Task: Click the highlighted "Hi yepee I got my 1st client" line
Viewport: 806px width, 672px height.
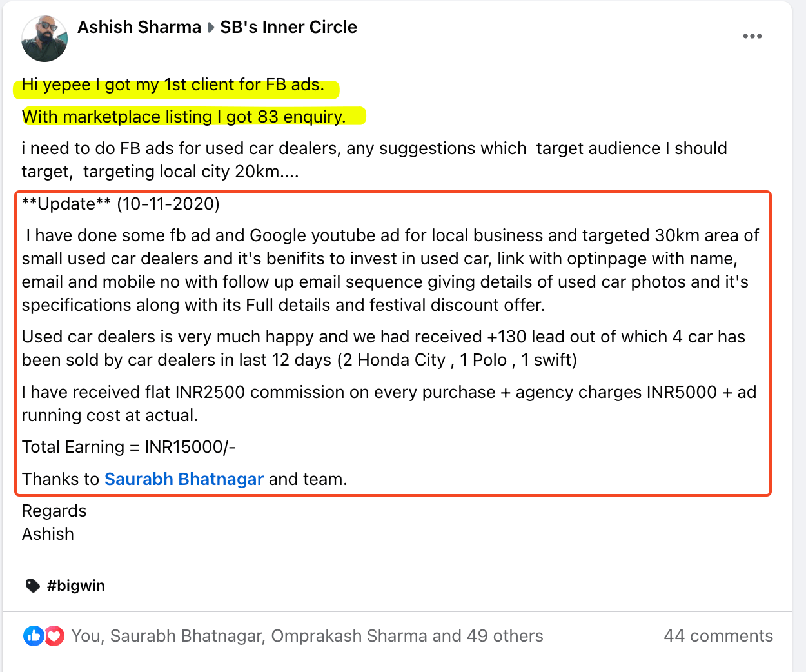Action: (173, 85)
